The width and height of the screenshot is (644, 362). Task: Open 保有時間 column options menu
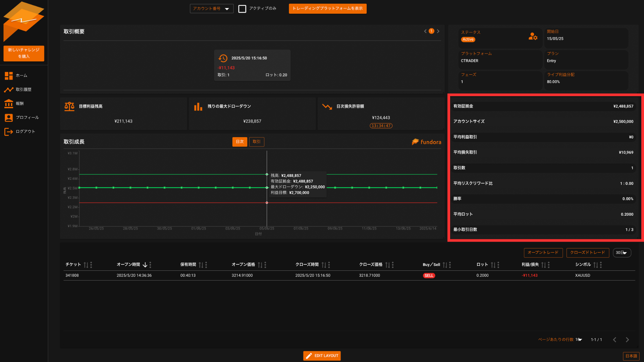206,265
